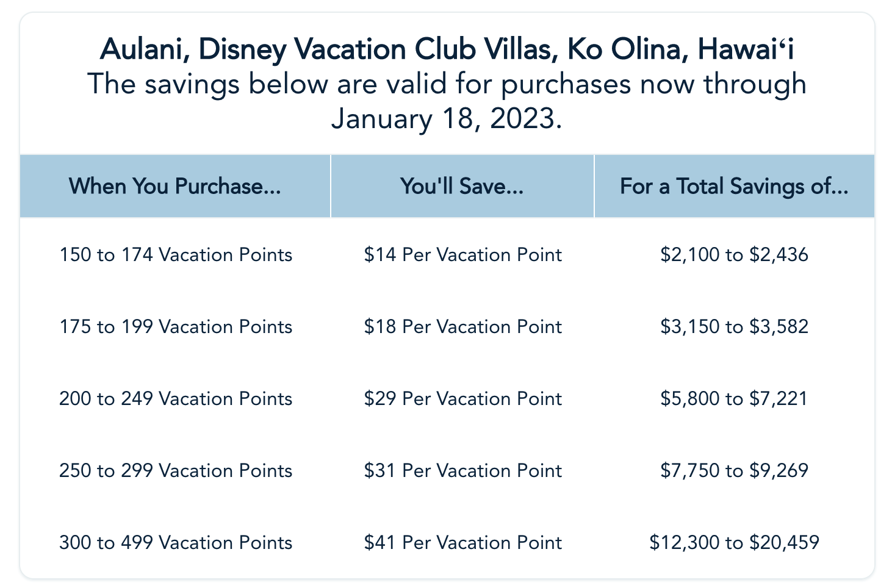Click the Aulani Disney Vacation Club Villas title
Viewport: 892px width, 588px height.
[447, 49]
